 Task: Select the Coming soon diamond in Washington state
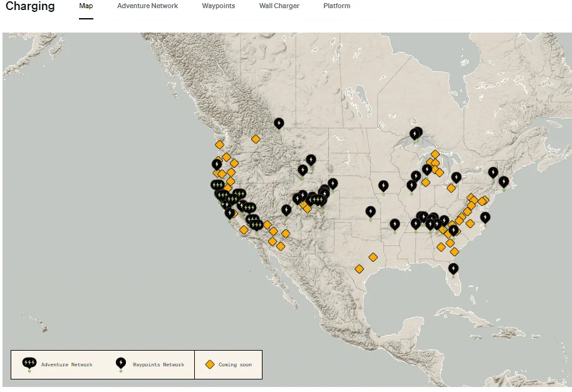coord(219,145)
